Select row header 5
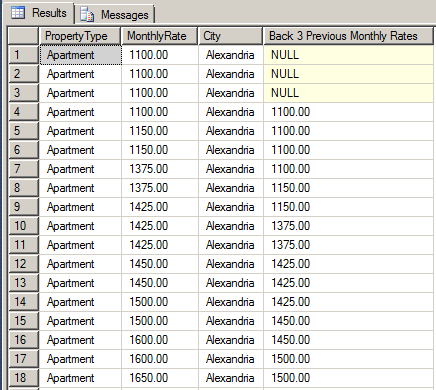The height and width of the screenshot is (390, 436). click(x=23, y=131)
